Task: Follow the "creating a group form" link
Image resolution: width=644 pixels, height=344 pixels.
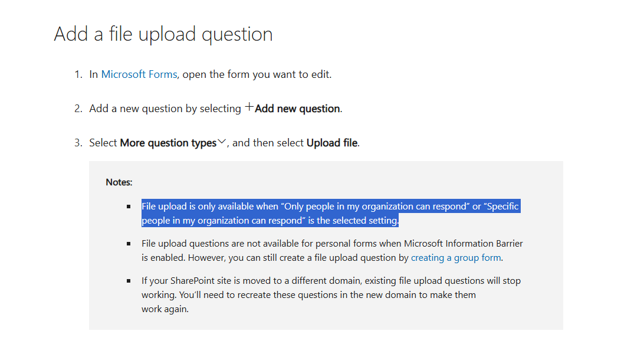Action: [456, 258]
